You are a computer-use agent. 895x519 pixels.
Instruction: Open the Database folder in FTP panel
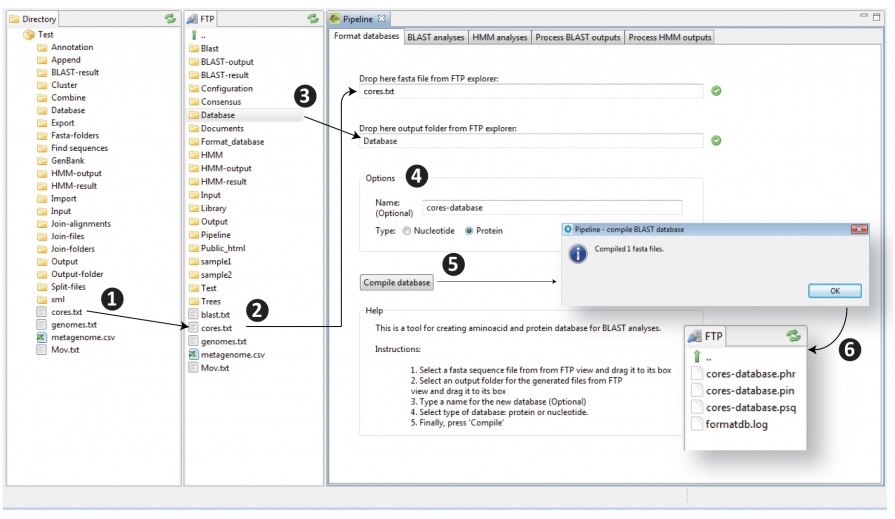(x=218, y=115)
